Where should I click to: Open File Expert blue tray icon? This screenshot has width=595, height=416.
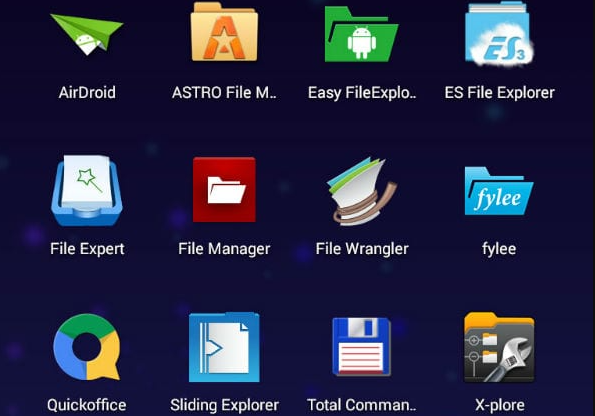[87, 191]
